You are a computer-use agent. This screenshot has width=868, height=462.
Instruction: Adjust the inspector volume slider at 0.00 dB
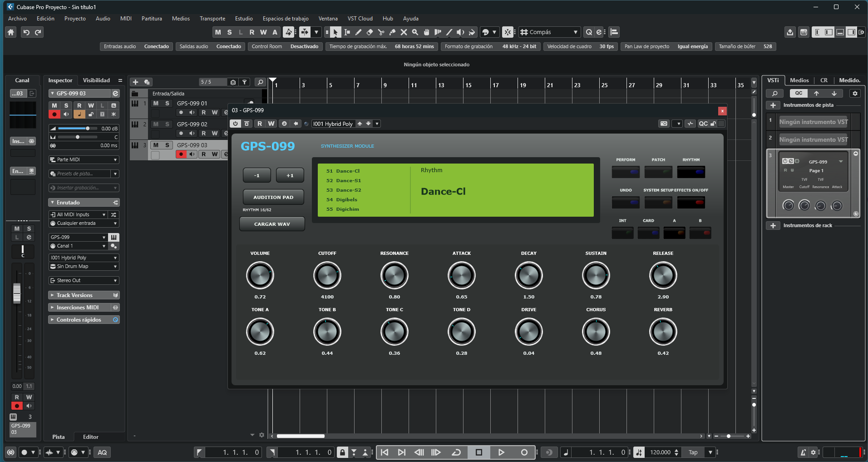(x=77, y=129)
